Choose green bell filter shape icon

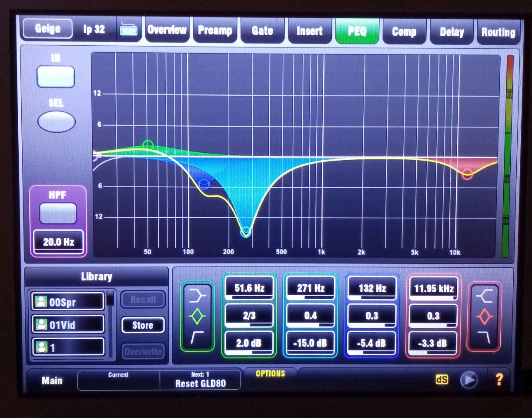(197, 317)
